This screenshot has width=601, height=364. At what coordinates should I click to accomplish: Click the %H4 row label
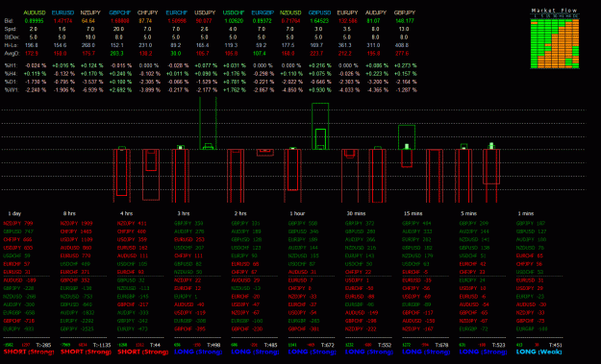[11, 74]
